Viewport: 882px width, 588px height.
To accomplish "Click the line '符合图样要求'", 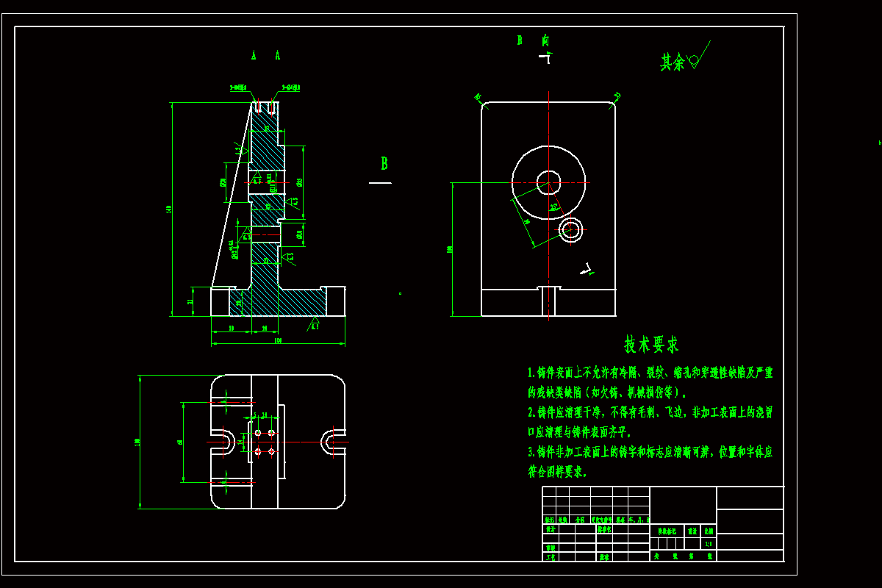I will (x=558, y=472).
